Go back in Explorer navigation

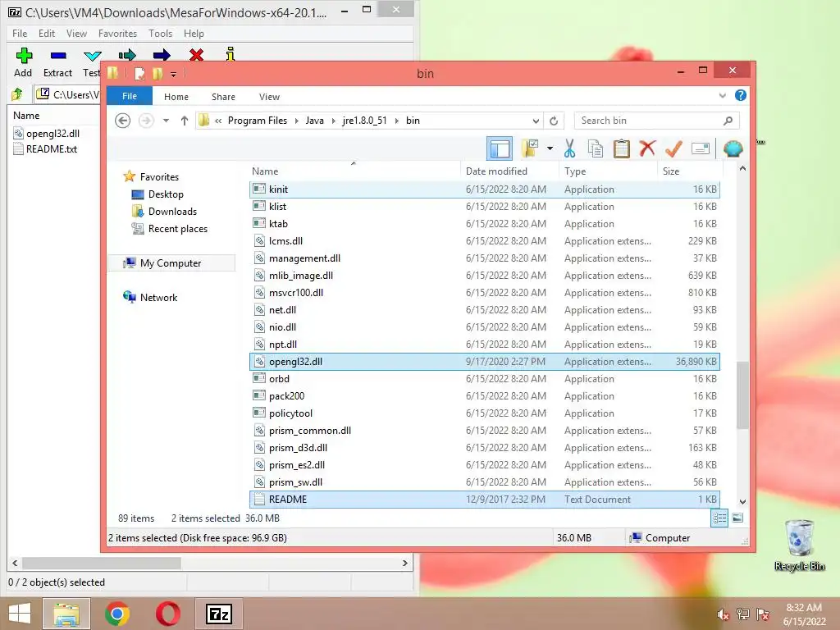[123, 121]
